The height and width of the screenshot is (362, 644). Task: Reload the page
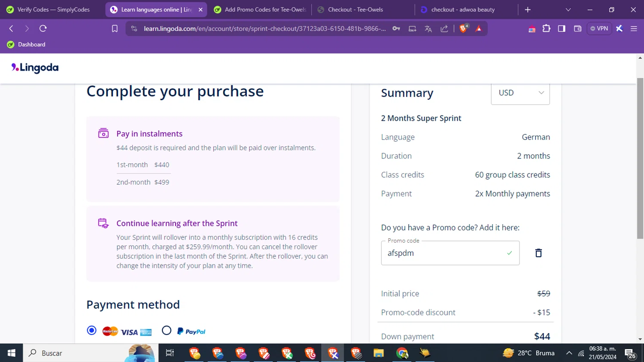pos(43,28)
